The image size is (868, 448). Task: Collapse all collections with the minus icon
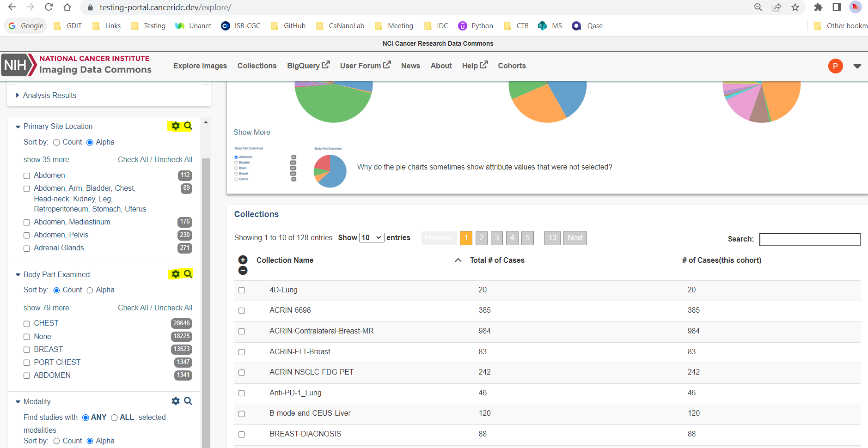tap(243, 270)
